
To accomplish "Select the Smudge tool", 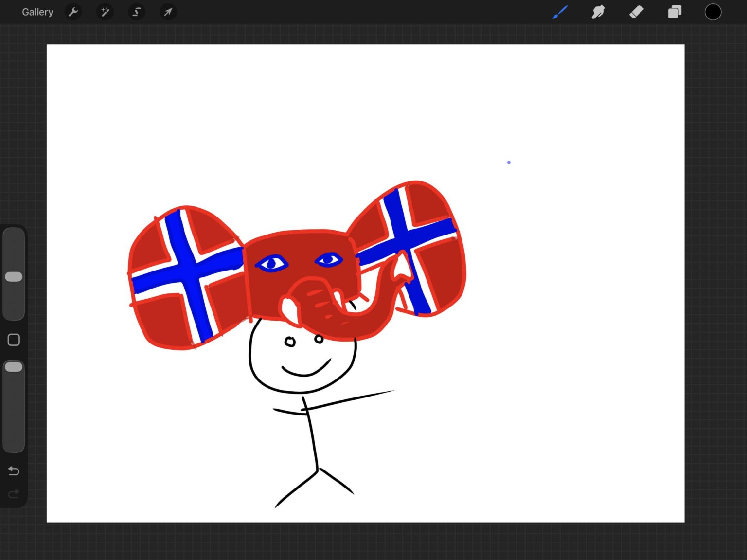I will (598, 12).
